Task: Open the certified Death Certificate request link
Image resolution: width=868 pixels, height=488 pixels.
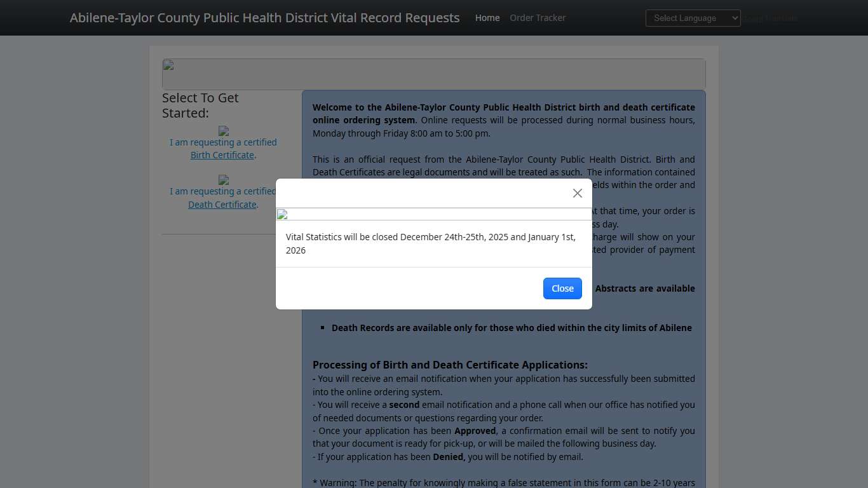Action: pos(222,204)
